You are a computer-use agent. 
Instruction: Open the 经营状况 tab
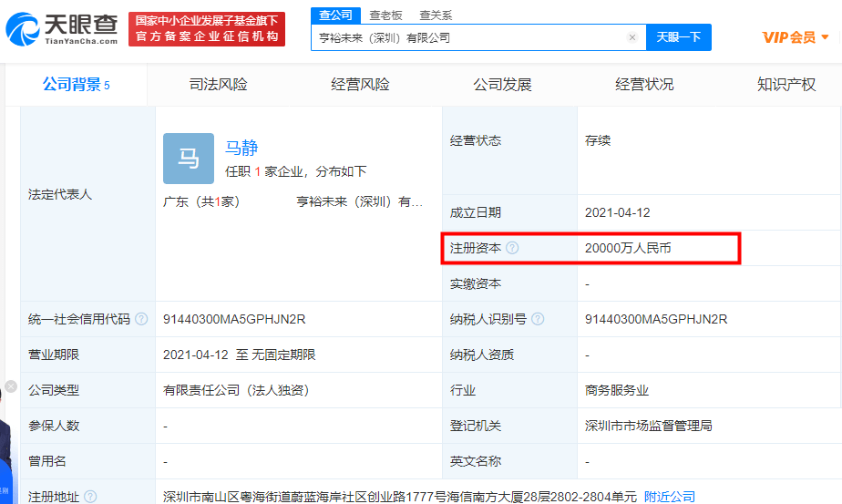pos(644,85)
